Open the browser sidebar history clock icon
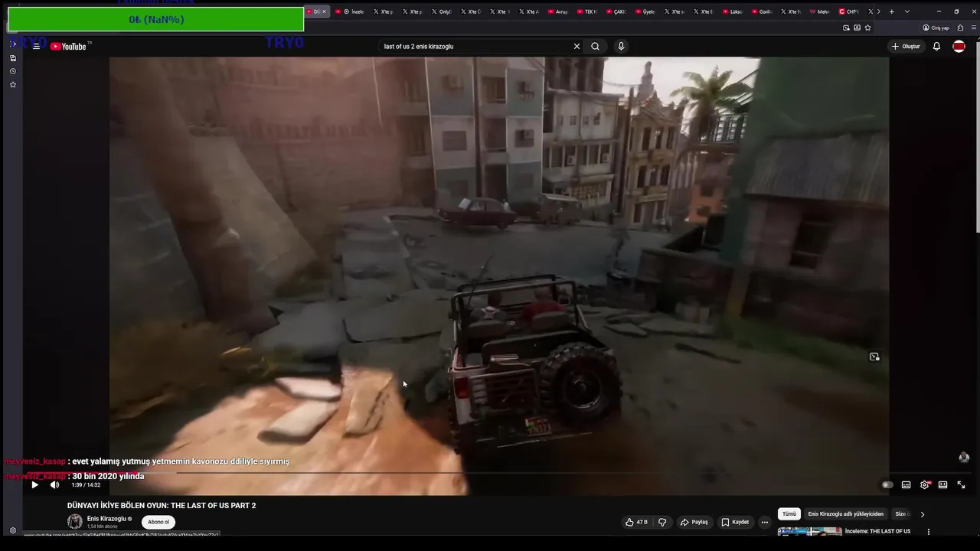Screen dimensions: 980x551 pos(12,71)
